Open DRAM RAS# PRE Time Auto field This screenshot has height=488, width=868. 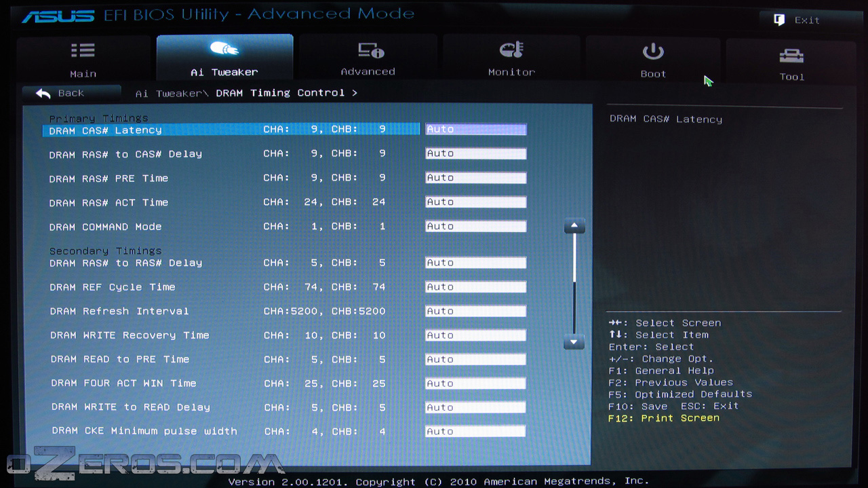(475, 178)
